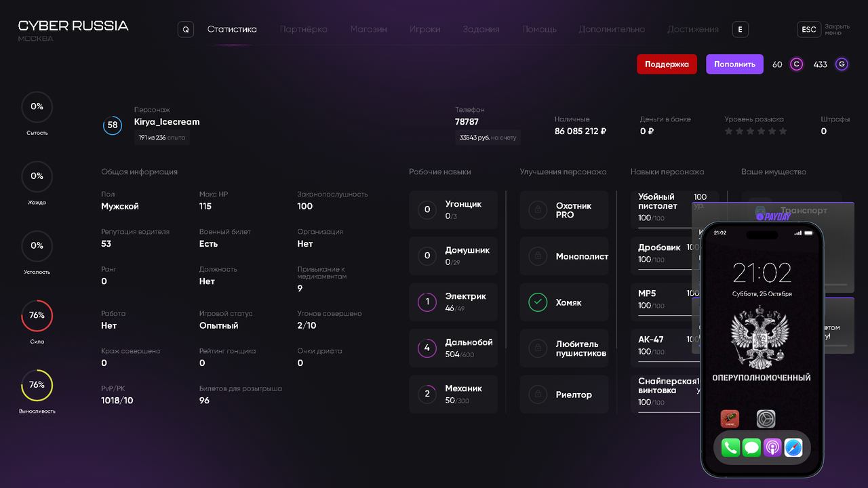Screen dimensions: 868x488
Task: Click the '33543 руб. на счету' label
Action: (488, 138)
